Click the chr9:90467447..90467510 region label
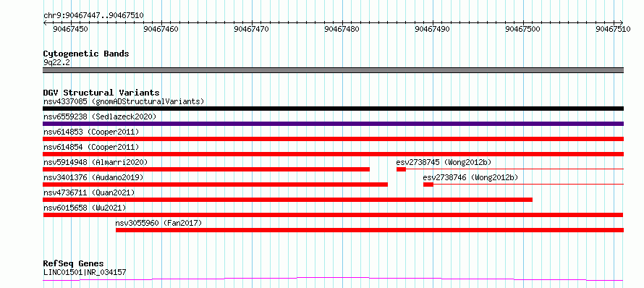The width and height of the screenshot is (644, 288). 93,16
